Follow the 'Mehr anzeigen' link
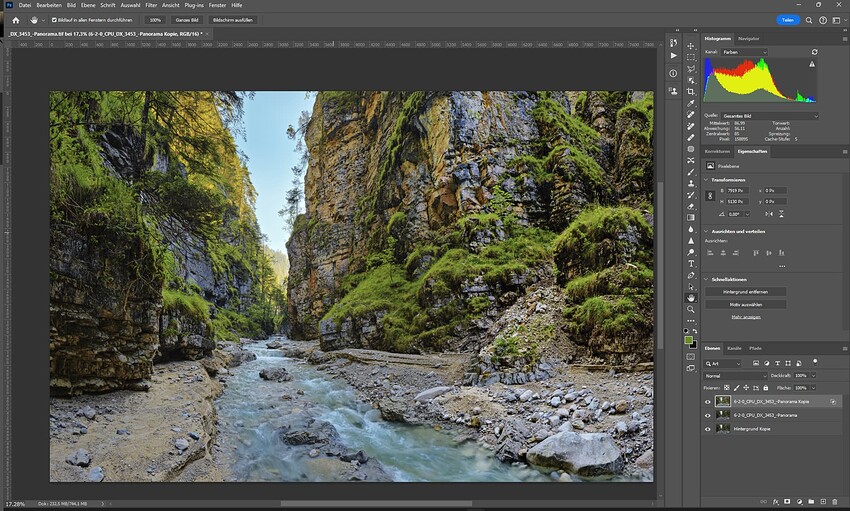 (746, 317)
